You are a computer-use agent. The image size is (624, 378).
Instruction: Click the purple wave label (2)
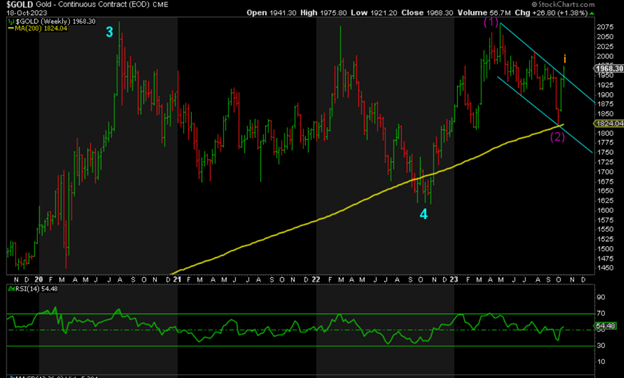coord(558,137)
